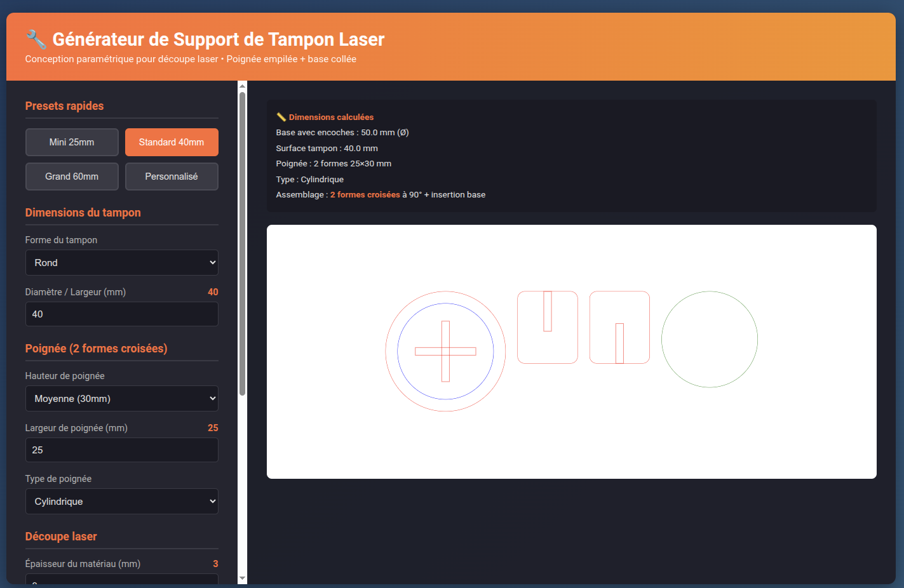Expand the Hauteur de poignée dropdown
The image size is (904, 588).
(121, 399)
